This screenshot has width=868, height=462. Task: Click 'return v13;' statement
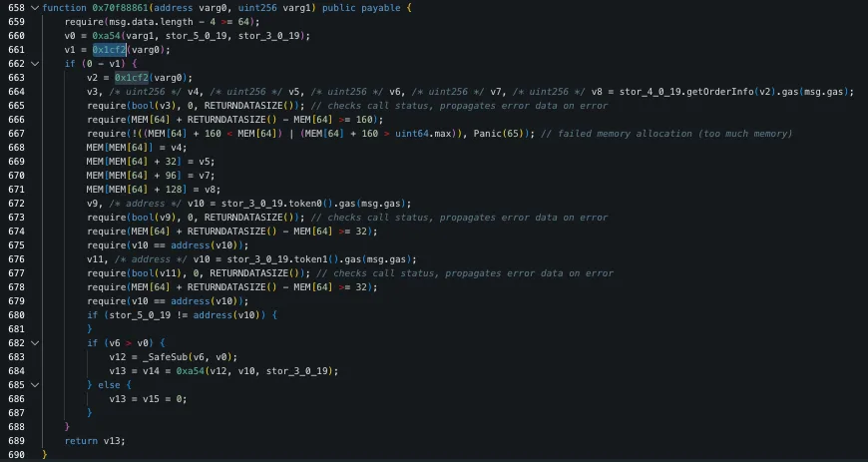(x=95, y=441)
